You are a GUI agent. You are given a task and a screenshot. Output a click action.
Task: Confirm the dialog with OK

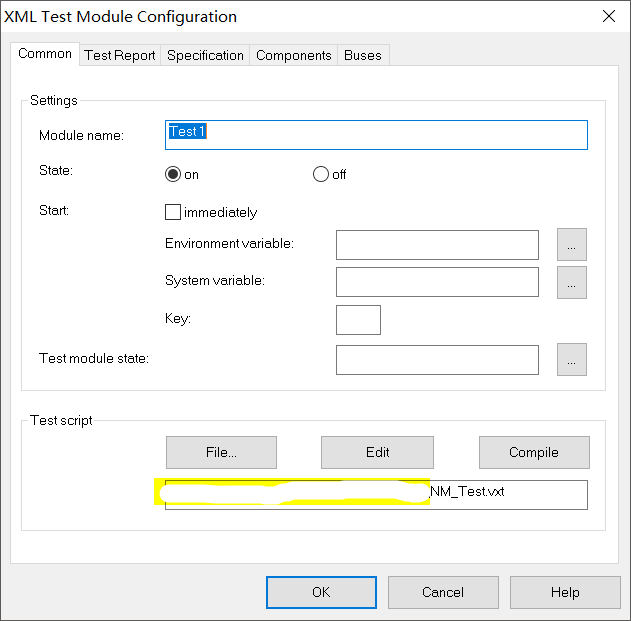[x=321, y=592]
